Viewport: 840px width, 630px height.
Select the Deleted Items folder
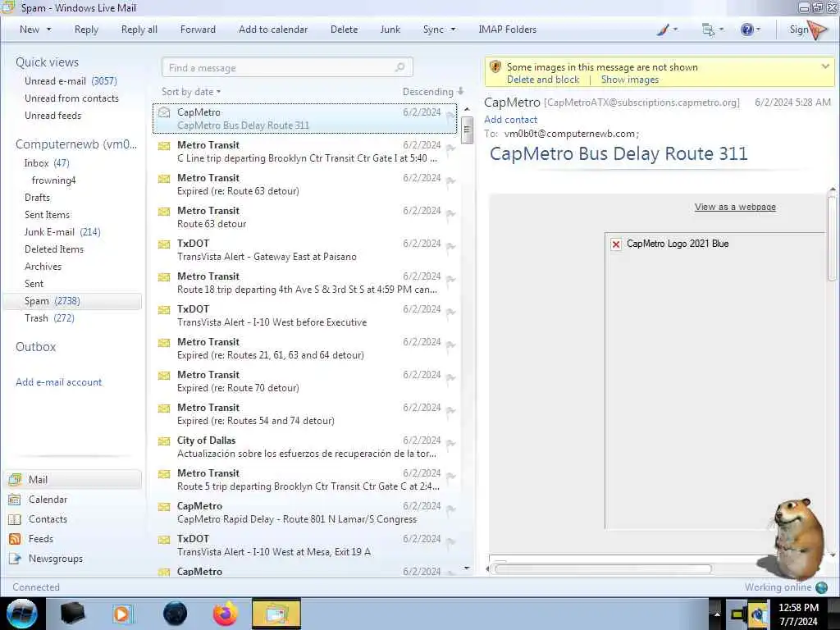click(x=54, y=249)
